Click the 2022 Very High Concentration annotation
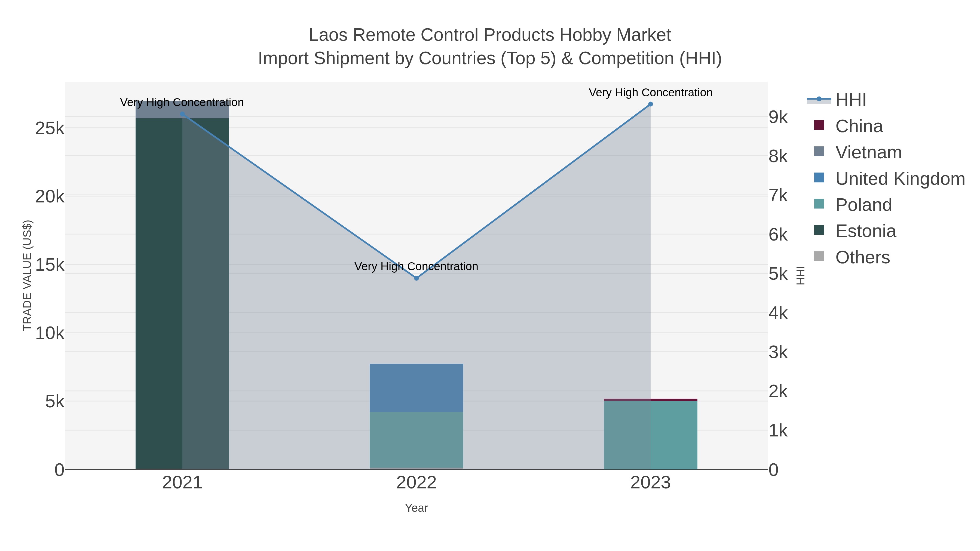The width and height of the screenshot is (980, 551). point(416,266)
